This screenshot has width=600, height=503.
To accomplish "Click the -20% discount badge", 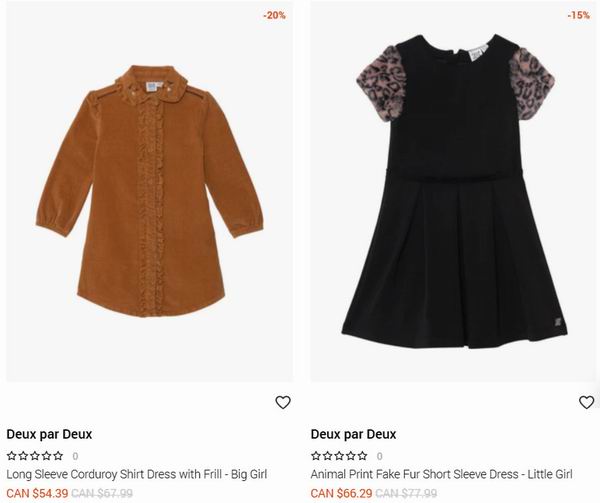I will (x=274, y=15).
